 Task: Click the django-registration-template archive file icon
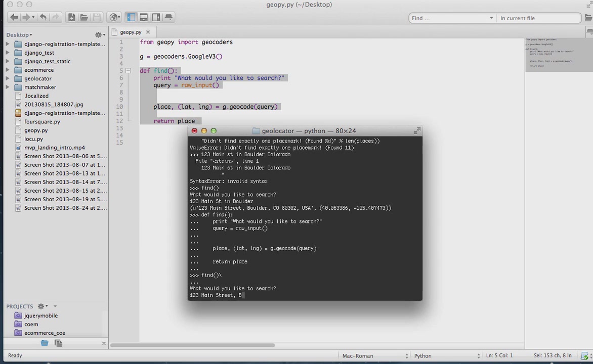(18, 113)
